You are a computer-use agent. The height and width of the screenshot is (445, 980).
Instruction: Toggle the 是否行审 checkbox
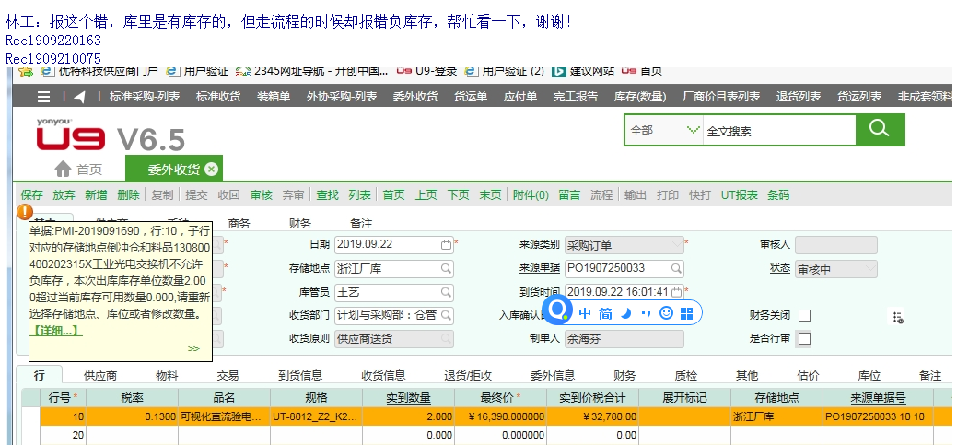click(804, 338)
